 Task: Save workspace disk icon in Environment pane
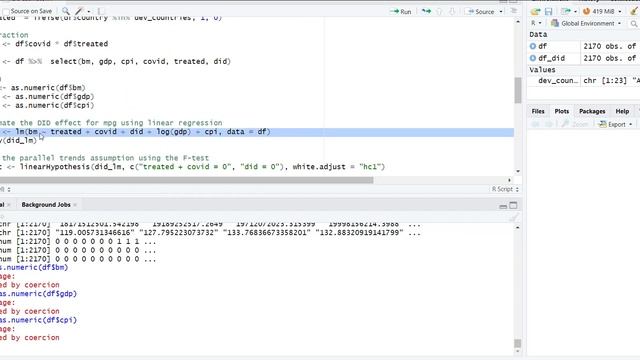pyautogui.click(x=548, y=11)
